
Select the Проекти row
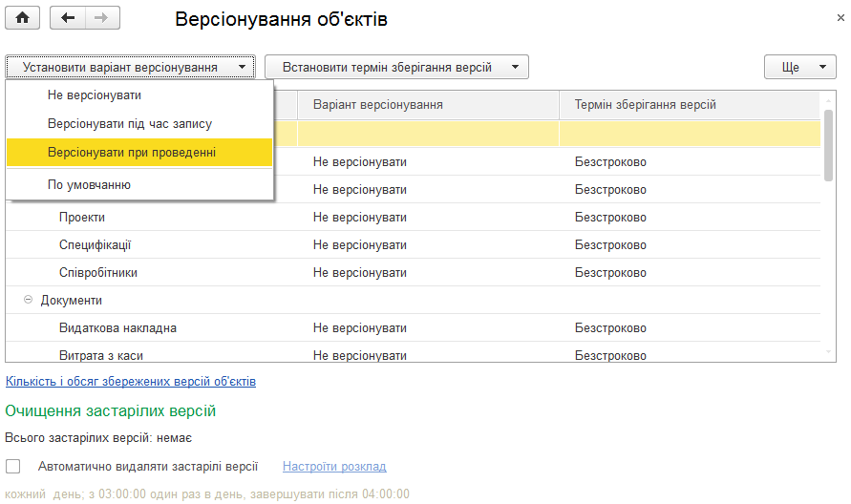[413, 217]
